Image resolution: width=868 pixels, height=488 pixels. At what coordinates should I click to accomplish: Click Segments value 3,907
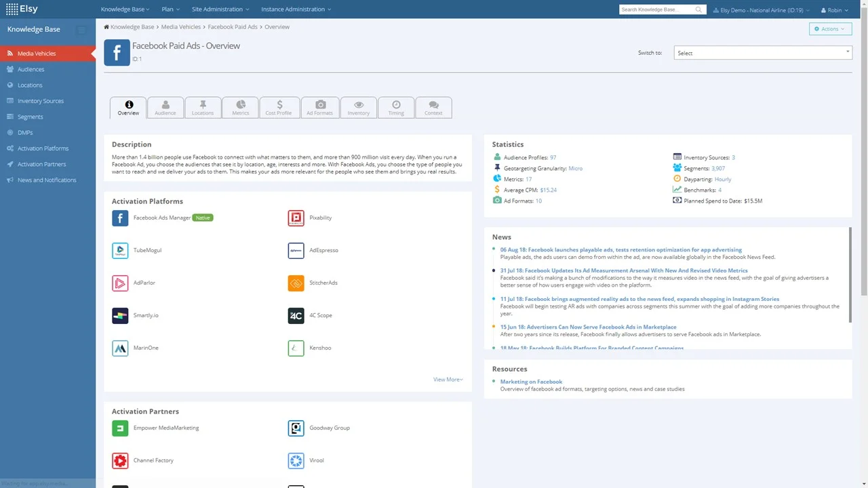tap(717, 168)
